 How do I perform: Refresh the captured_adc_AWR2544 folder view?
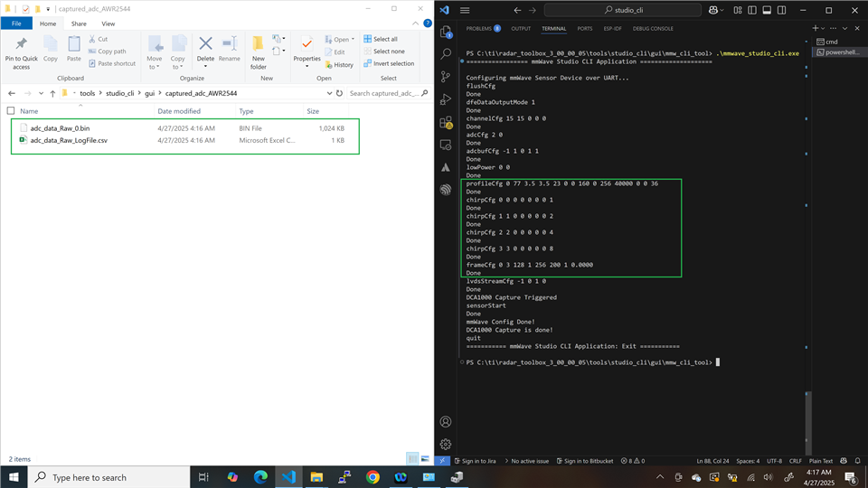pos(339,93)
